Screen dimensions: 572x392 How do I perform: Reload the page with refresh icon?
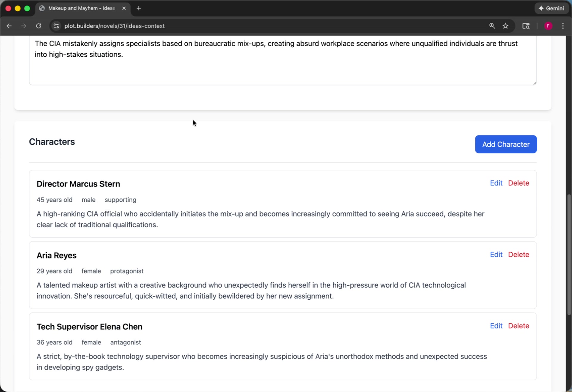[x=39, y=26]
